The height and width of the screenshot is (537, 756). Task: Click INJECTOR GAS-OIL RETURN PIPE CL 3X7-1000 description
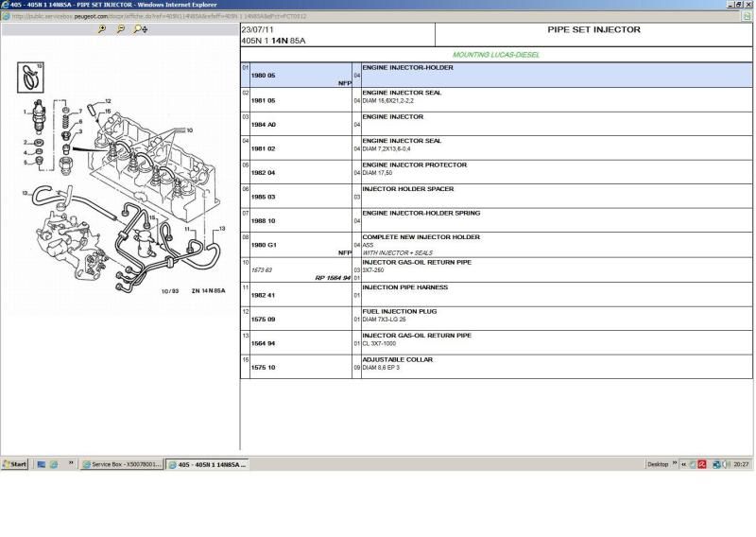coord(417,339)
